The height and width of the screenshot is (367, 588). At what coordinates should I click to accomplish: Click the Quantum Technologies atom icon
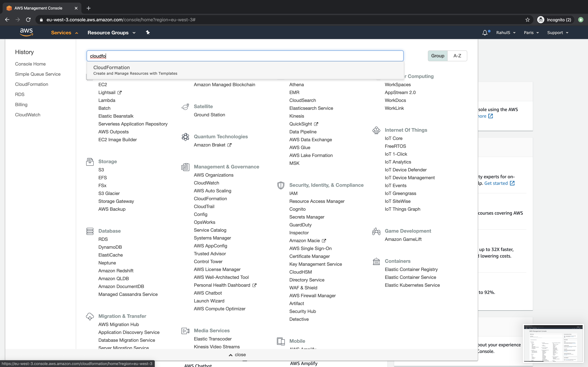pyautogui.click(x=185, y=137)
